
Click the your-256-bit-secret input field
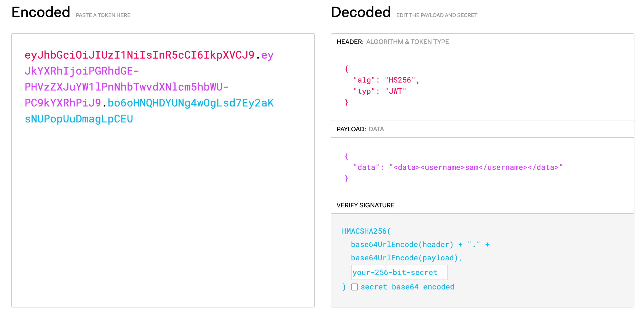399,272
